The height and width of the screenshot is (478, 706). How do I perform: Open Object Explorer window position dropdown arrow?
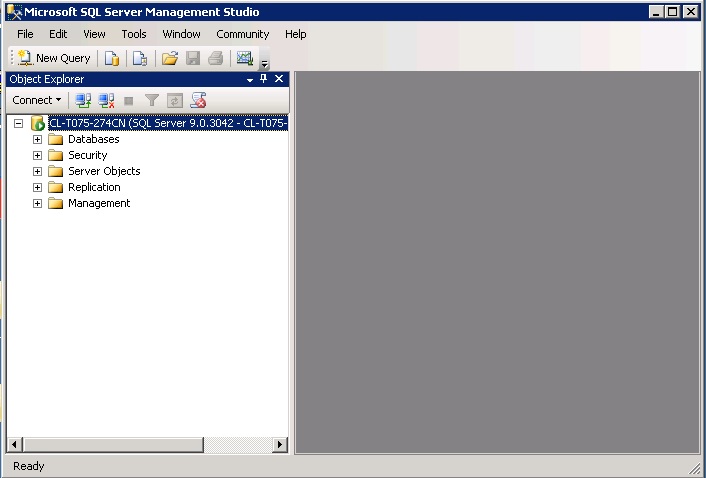coord(250,80)
